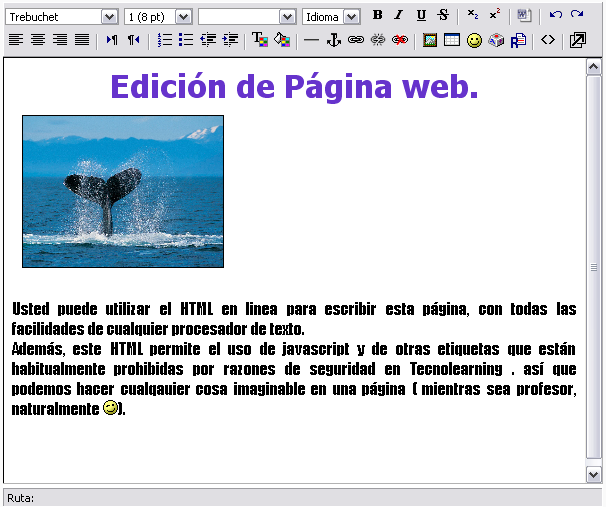Screen dimensions: 606x507
Task: Insert a horizontal rule line
Action: tap(311, 40)
